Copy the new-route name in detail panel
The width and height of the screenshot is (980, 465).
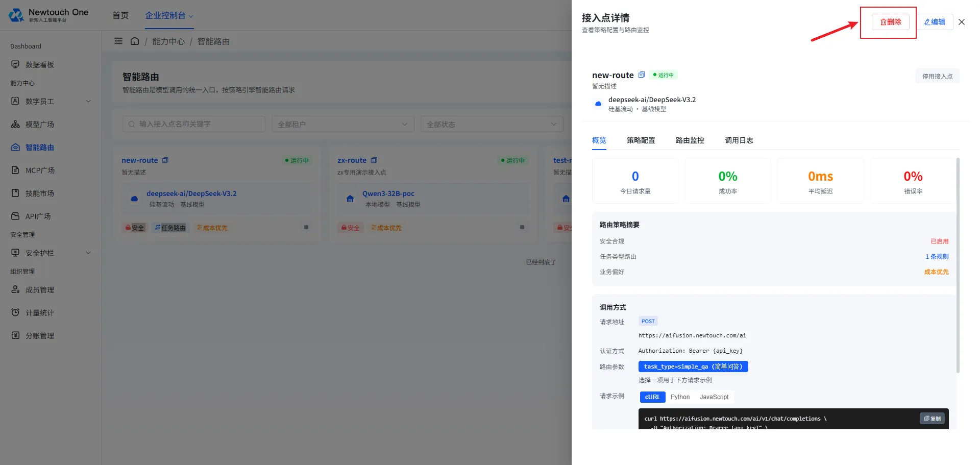pos(642,75)
